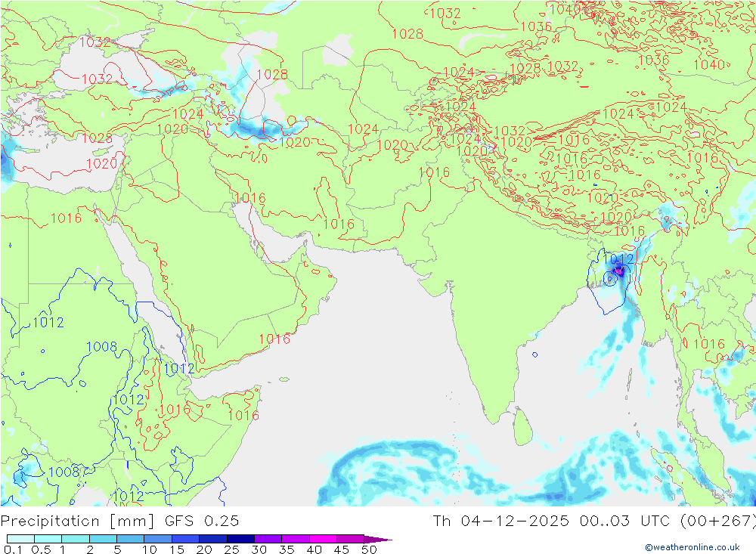Click the 'Precipitation [mm] GFS 0.25' title
The image size is (756, 554).
coord(119,522)
